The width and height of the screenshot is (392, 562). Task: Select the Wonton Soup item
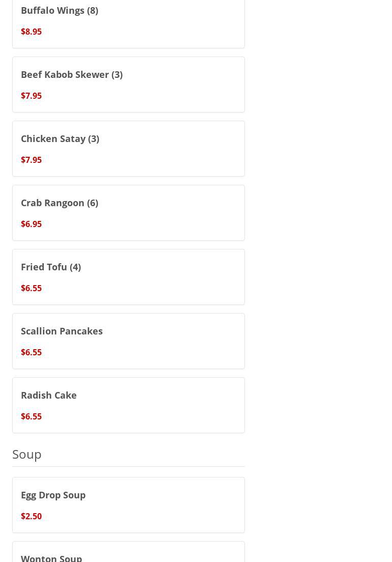coord(51,557)
